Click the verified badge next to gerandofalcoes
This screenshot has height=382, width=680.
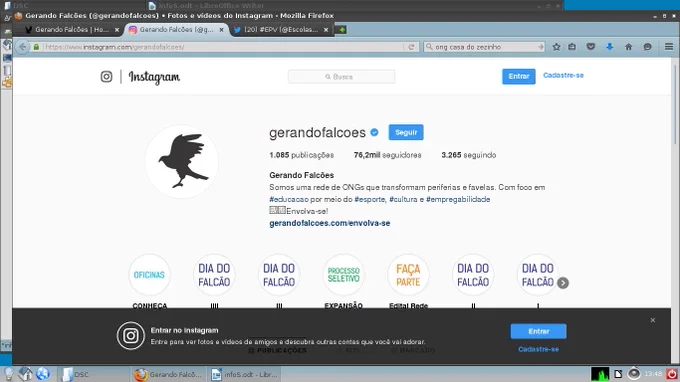[x=374, y=132]
